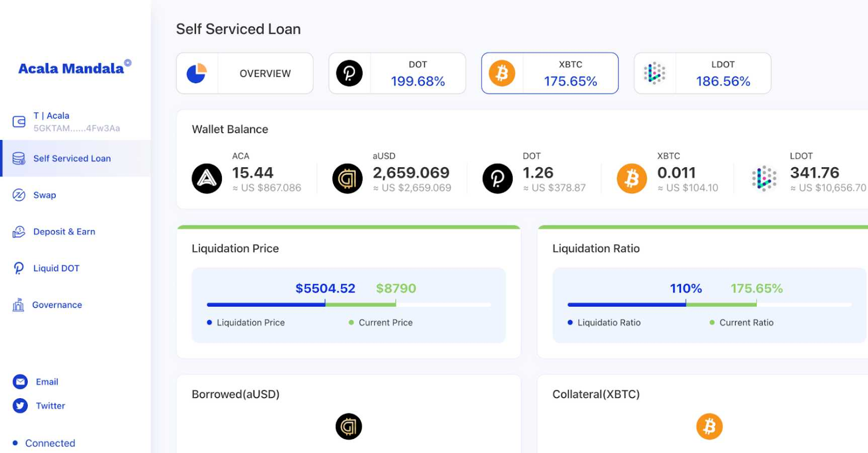
Task: Click the DOT icon in the loan tab
Action: pos(349,73)
